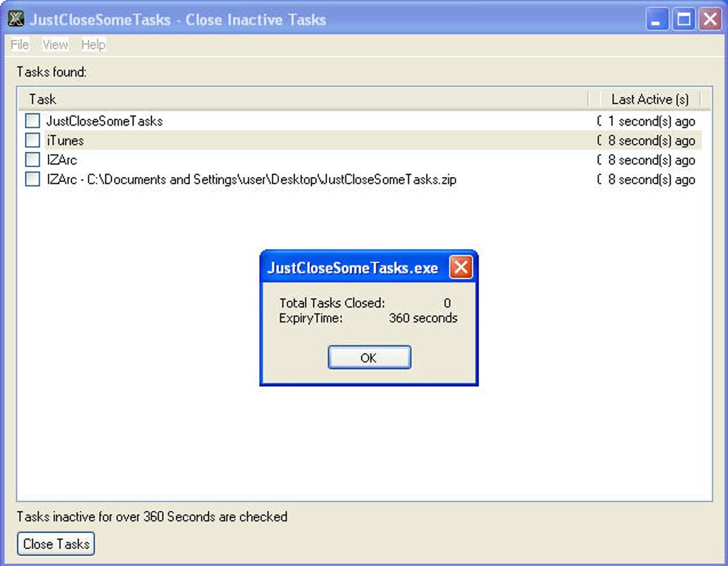Enable the IZArc task checkbox

pyautogui.click(x=33, y=160)
